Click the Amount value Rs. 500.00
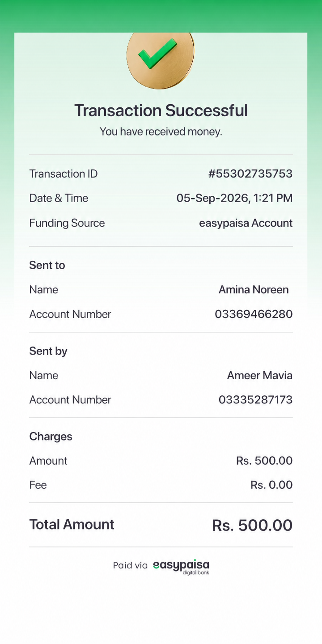This screenshot has height=644, width=322. [x=264, y=461]
